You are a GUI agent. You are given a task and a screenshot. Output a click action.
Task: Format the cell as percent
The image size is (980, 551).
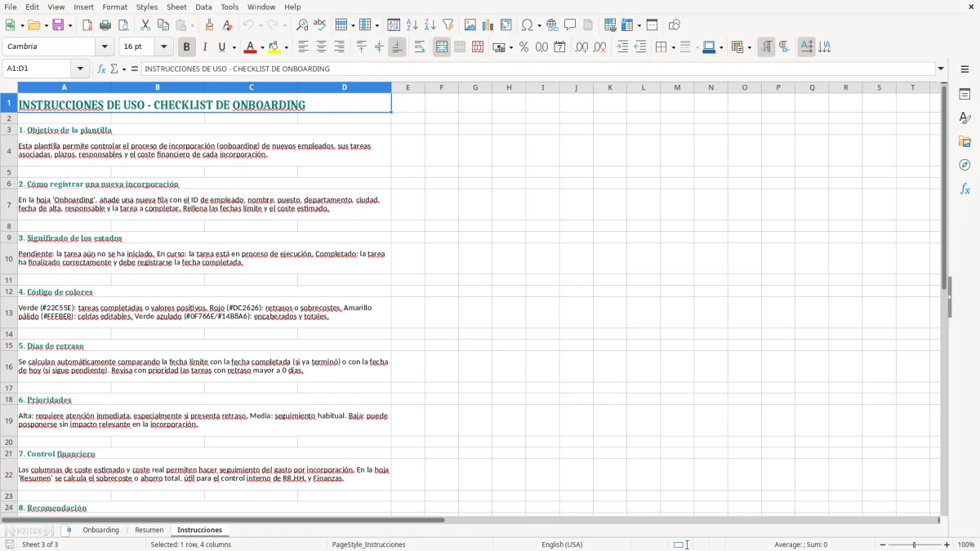point(523,47)
